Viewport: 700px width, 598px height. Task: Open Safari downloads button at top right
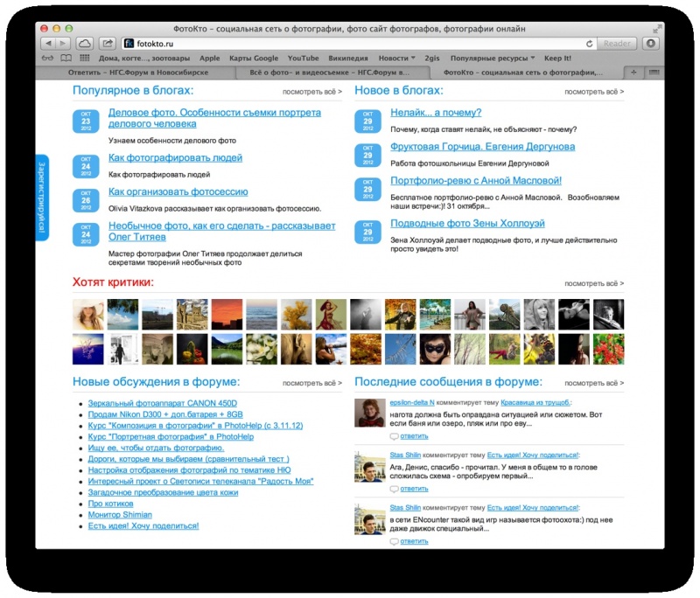tap(651, 43)
